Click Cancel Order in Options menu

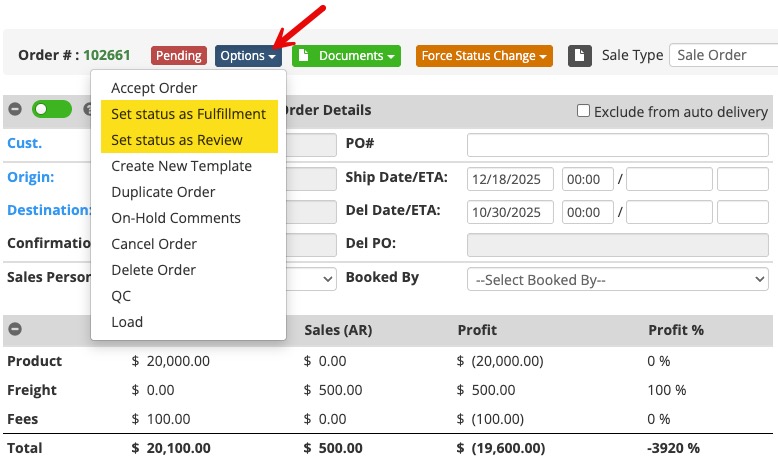[x=154, y=244]
